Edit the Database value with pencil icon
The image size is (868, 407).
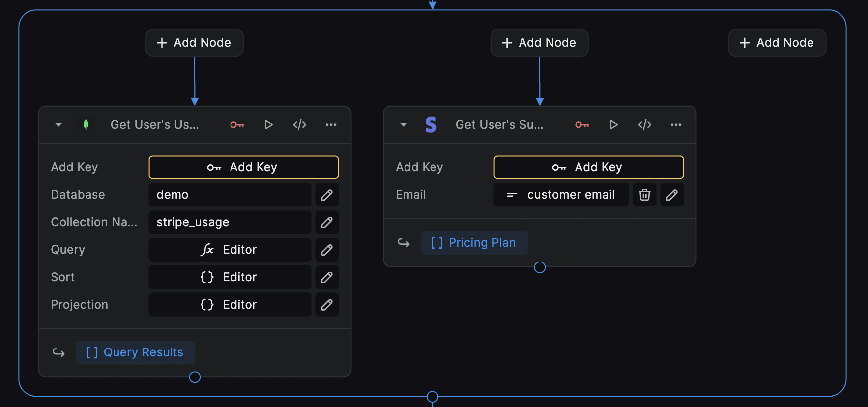[327, 195]
